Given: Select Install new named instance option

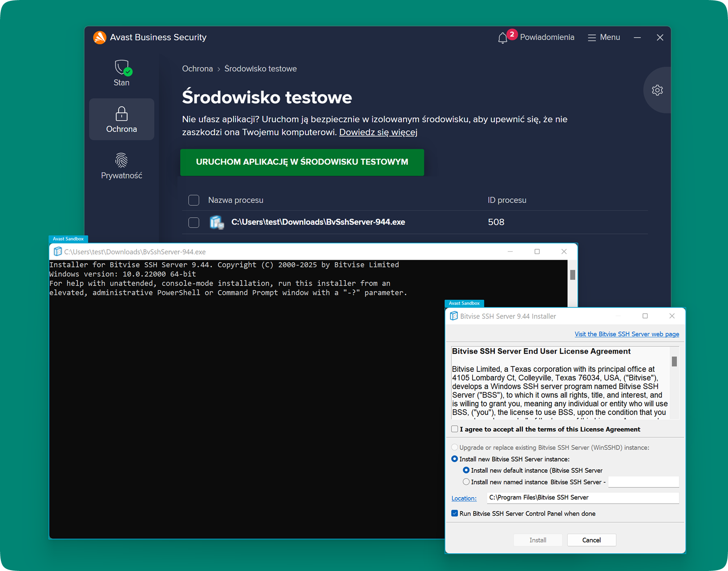Looking at the screenshot, I should point(466,482).
